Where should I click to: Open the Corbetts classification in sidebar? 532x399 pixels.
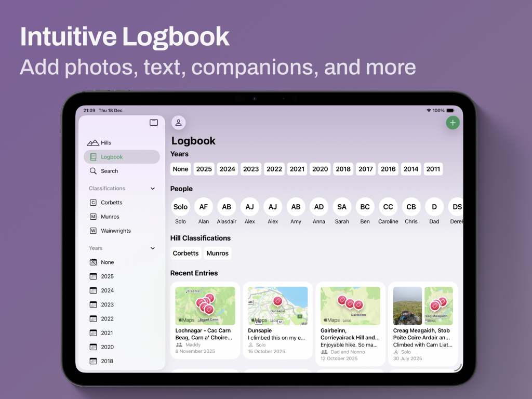click(x=111, y=203)
